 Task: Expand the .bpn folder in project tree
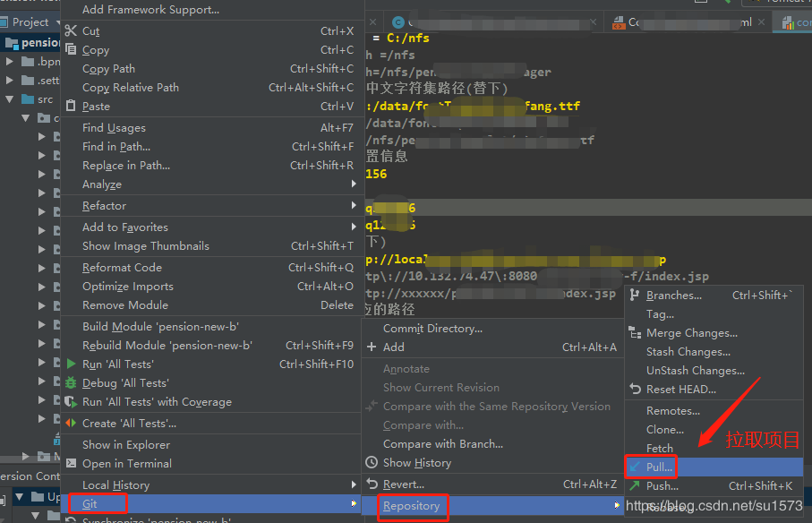[x=9, y=62]
